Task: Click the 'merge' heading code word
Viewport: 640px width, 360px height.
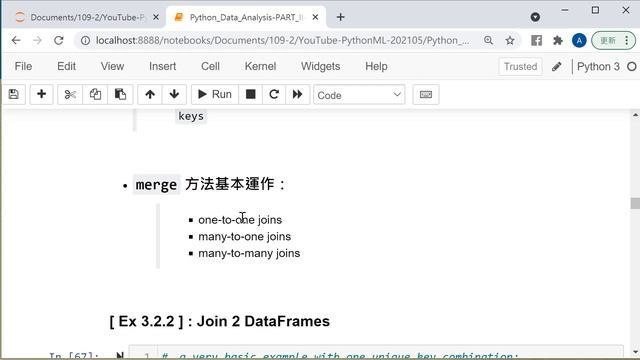Action: coord(156,185)
